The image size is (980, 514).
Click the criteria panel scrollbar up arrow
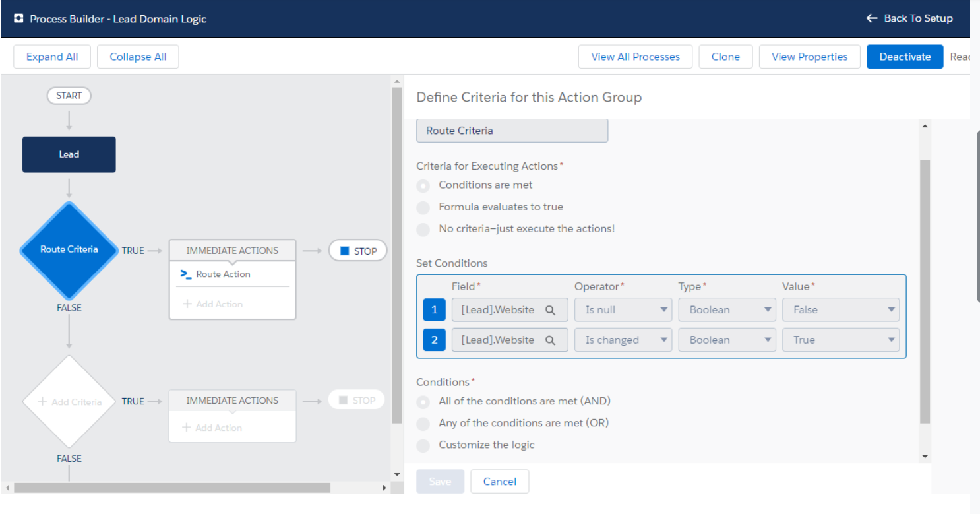coord(925,126)
